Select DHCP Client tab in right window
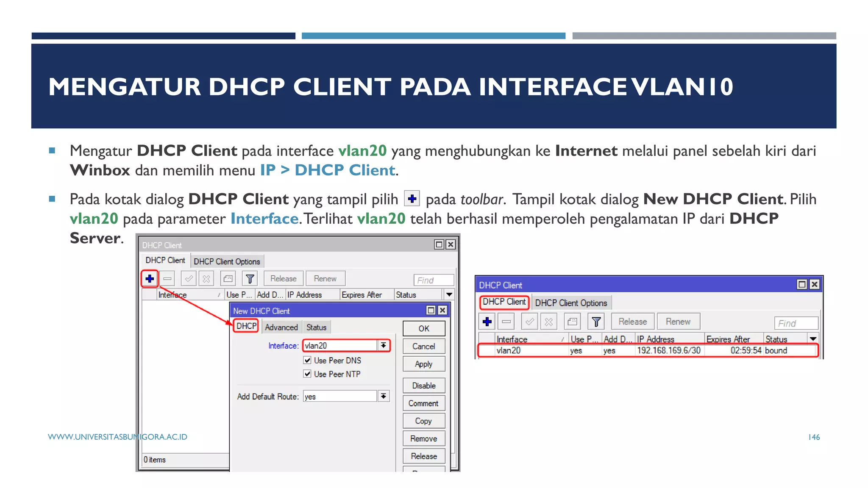The width and height of the screenshot is (868, 488). 504,302
